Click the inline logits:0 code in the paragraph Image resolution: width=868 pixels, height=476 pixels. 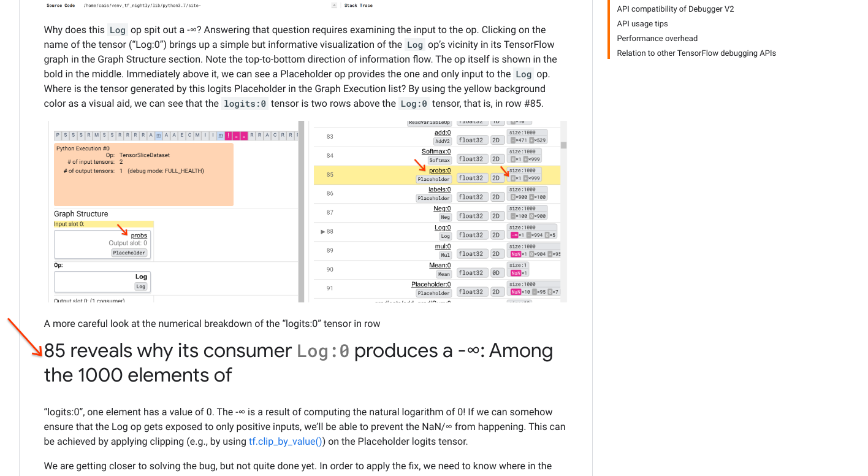(x=245, y=104)
